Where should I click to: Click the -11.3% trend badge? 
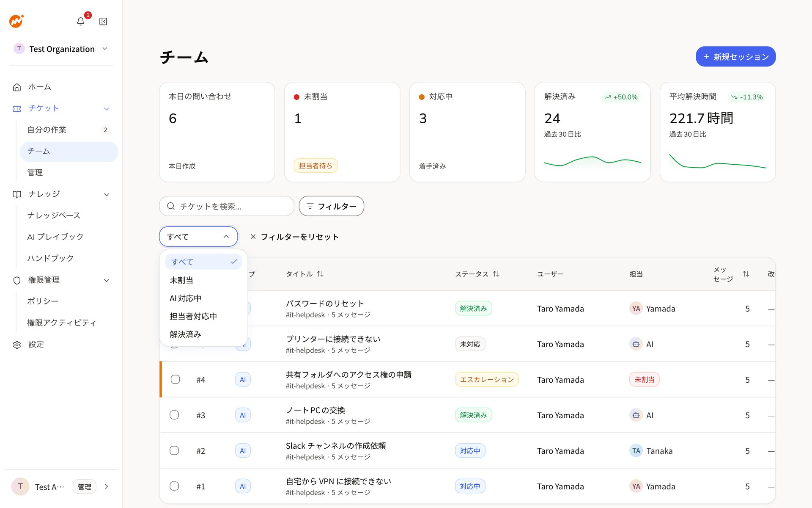click(x=747, y=97)
